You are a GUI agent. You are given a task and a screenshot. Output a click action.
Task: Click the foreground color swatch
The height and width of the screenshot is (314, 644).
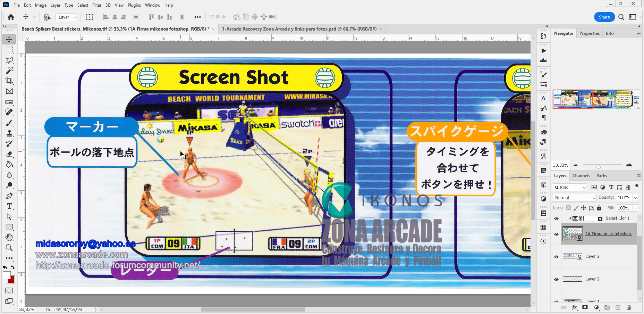pyautogui.click(x=7, y=275)
